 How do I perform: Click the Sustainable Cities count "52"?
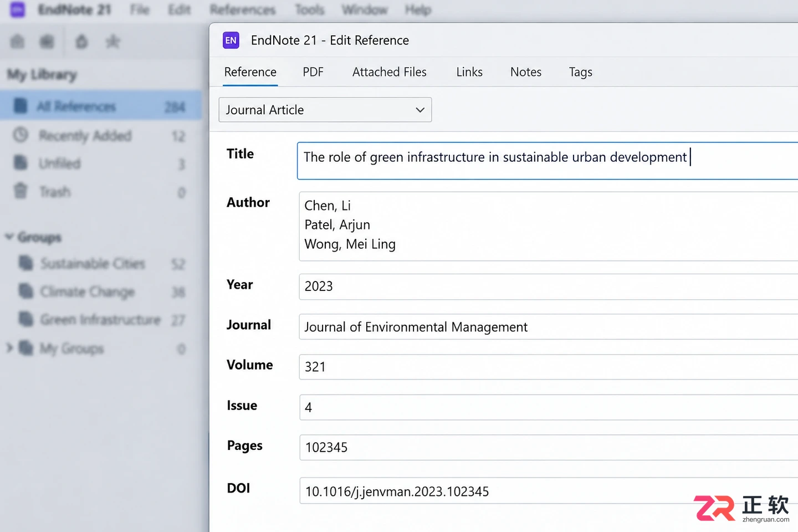coord(178,264)
